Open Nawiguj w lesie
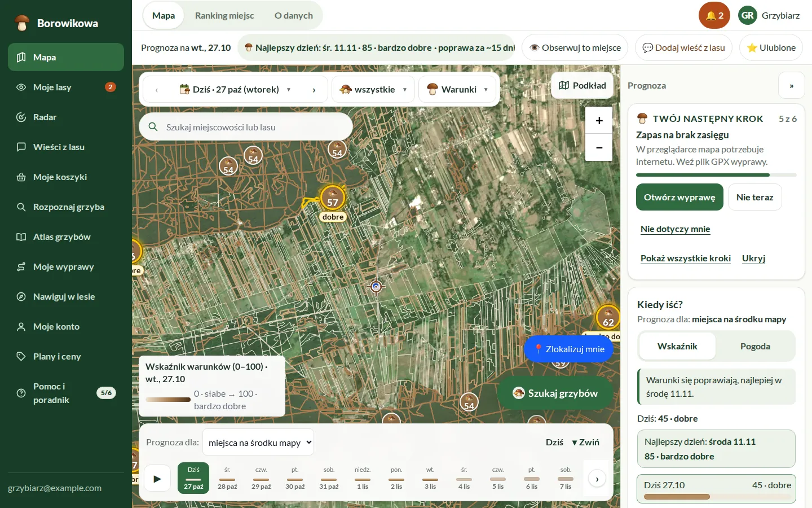Viewport: 812px width, 508px height. coord(66,296)
